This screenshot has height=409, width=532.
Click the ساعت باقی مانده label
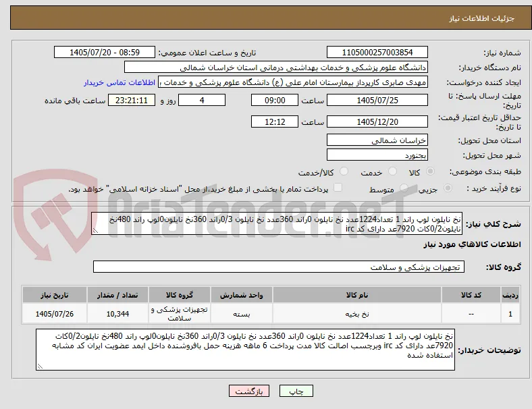[x=75, y=101]
